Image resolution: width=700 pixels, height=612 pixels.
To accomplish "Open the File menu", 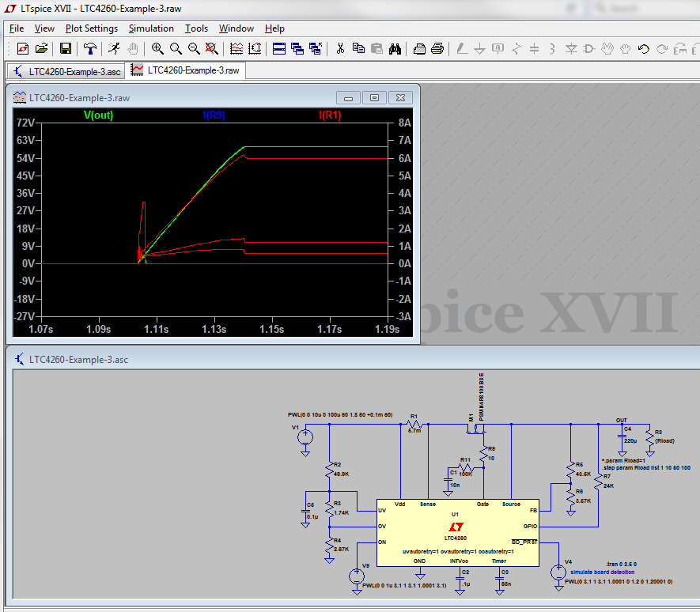I will 17,28.
